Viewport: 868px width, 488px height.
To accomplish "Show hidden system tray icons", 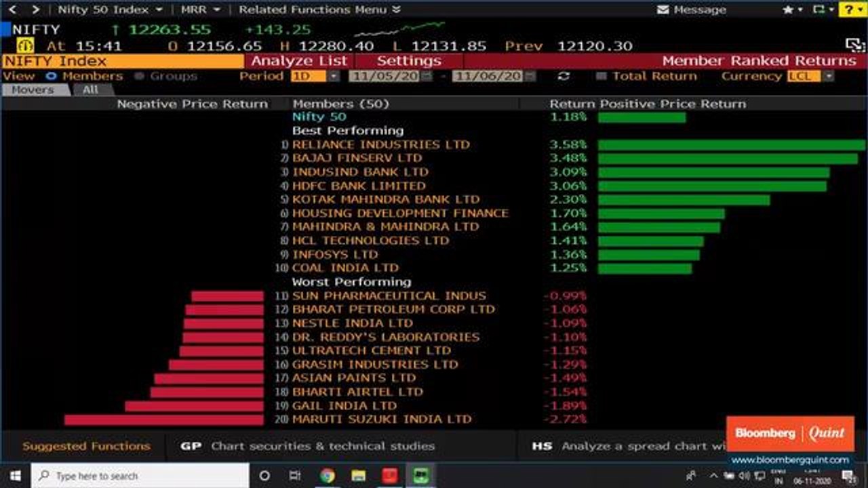I will (x=714, y=475).
